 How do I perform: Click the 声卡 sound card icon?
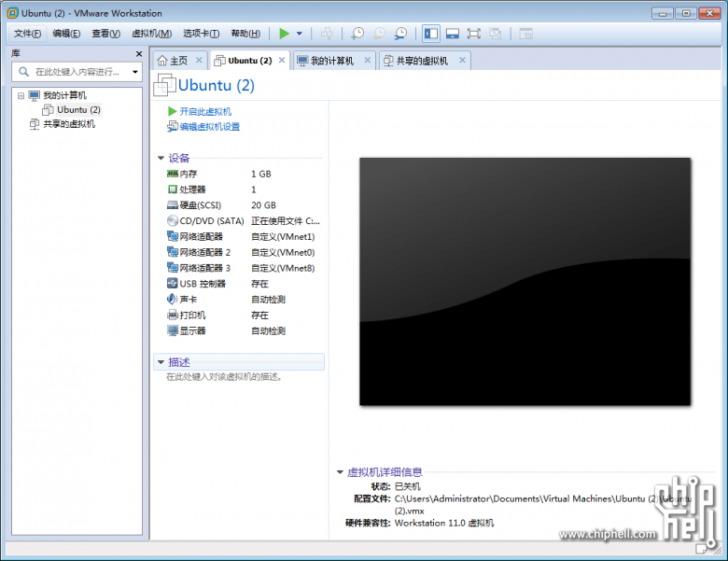click(173, 299)
